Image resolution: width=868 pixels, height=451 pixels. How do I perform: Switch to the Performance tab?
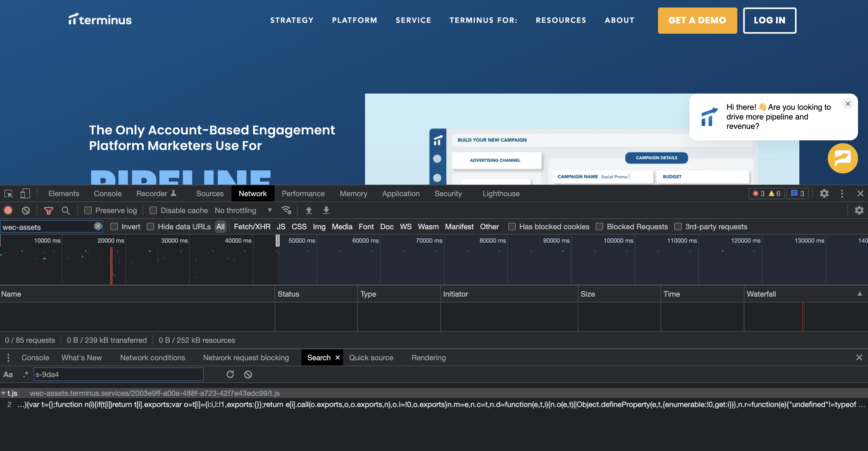click(x=303, y=194)
